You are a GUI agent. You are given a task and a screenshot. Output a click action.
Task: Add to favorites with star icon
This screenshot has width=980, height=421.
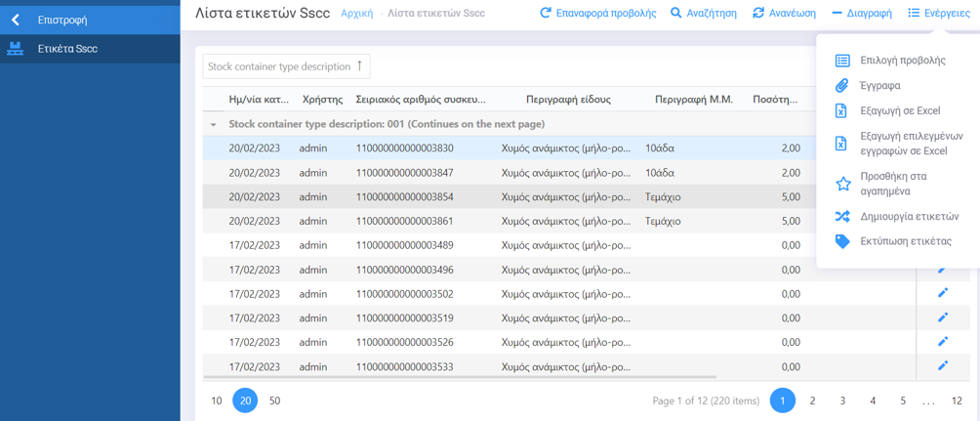843,184
